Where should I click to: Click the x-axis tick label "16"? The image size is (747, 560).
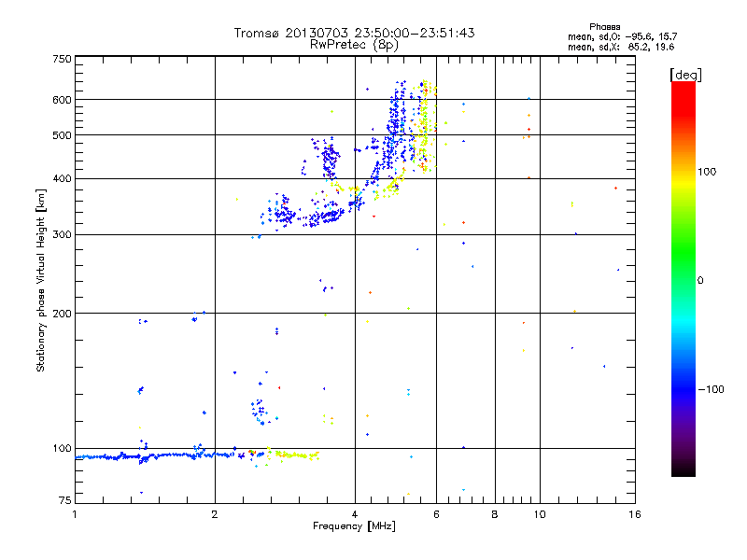(635, 514)
